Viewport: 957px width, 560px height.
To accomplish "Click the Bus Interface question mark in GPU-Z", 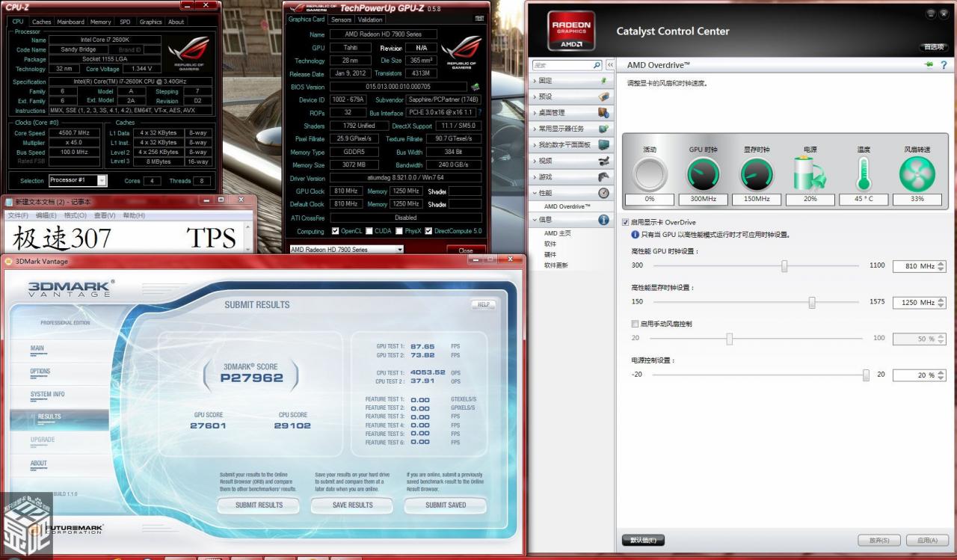I will (x=479, y=112).
